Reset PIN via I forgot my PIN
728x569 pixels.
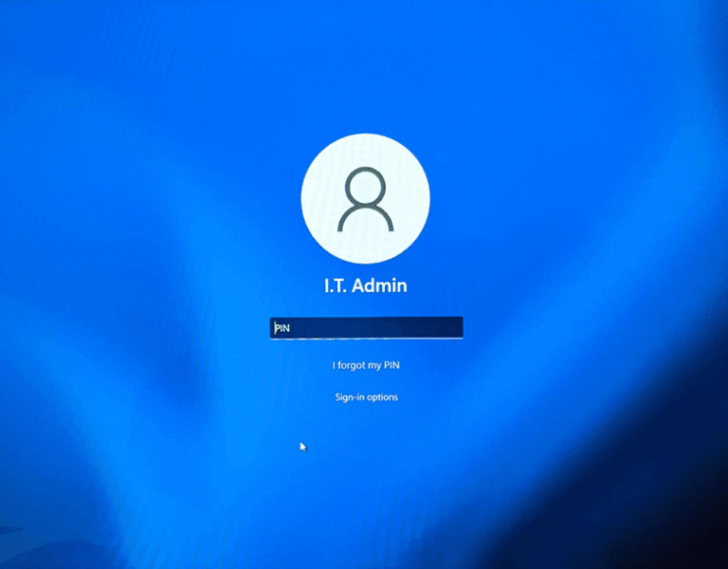pos(373,365)
